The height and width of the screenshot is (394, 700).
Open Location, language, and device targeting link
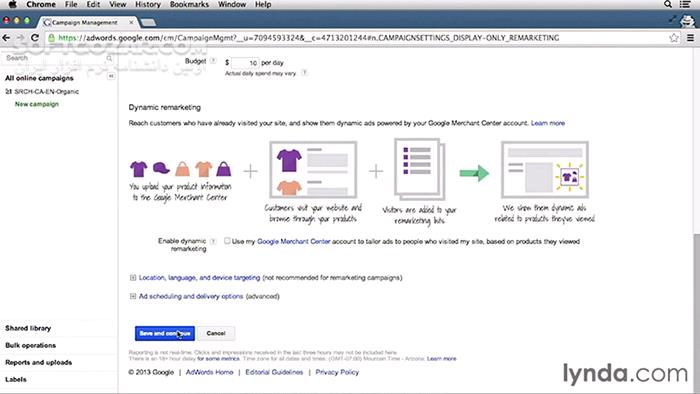199,278
